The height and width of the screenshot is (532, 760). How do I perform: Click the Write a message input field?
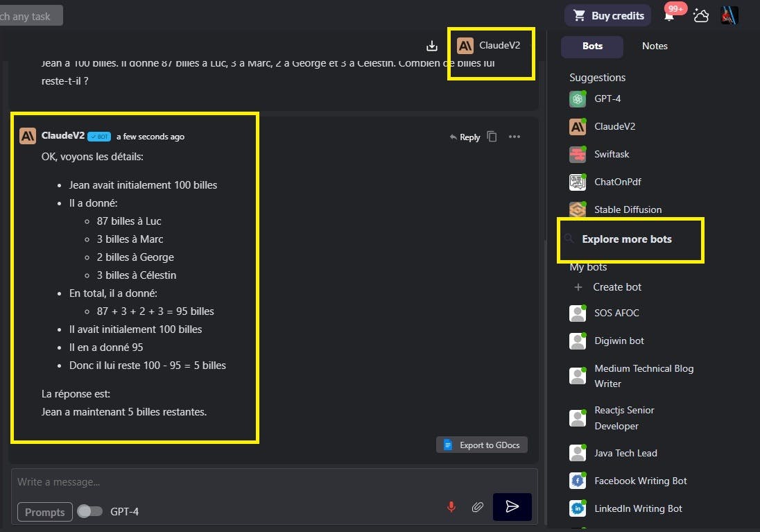pos(274,482)
